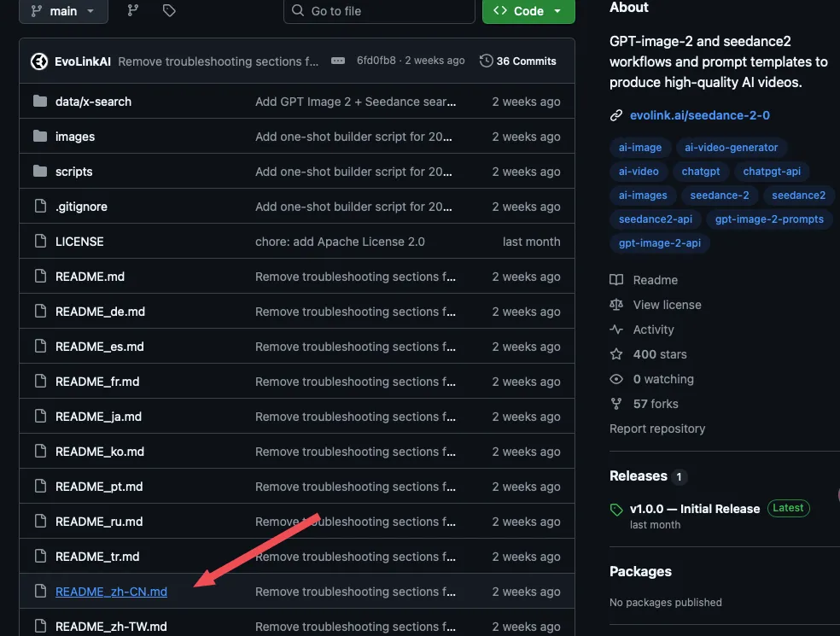Open the README_pt.md file
The image size is (840, 636).
99,487
